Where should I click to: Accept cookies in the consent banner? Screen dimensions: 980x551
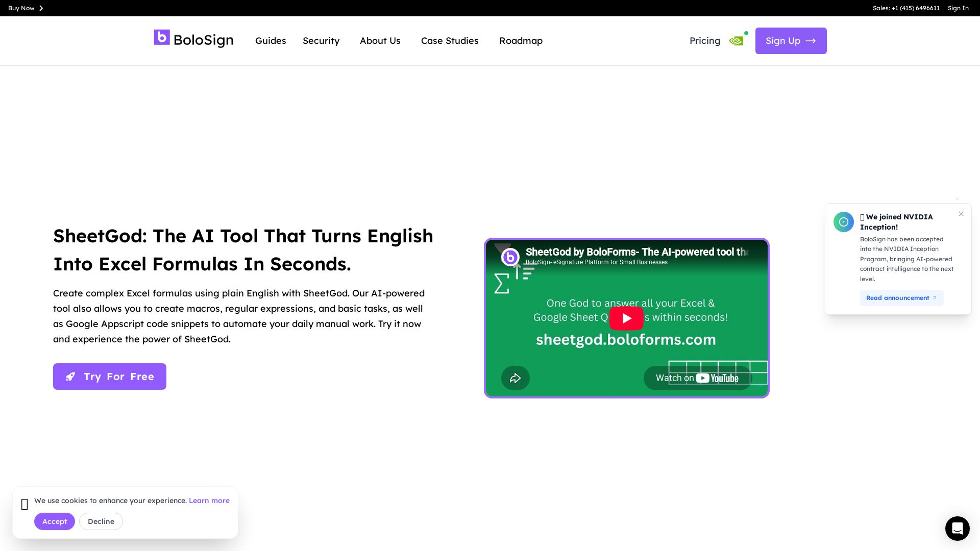point(55,521)
